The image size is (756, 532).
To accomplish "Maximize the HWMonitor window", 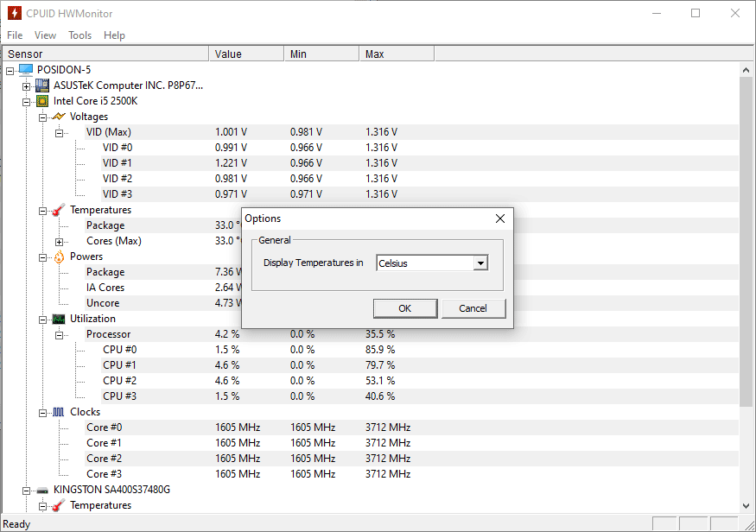I will [x=696, y=13].
